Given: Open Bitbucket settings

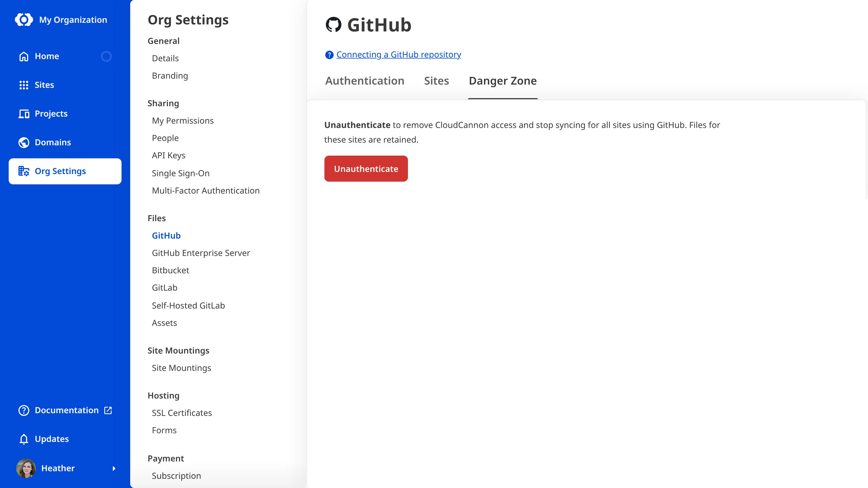Looking at the screenshot, I should [x=171, y=271].
